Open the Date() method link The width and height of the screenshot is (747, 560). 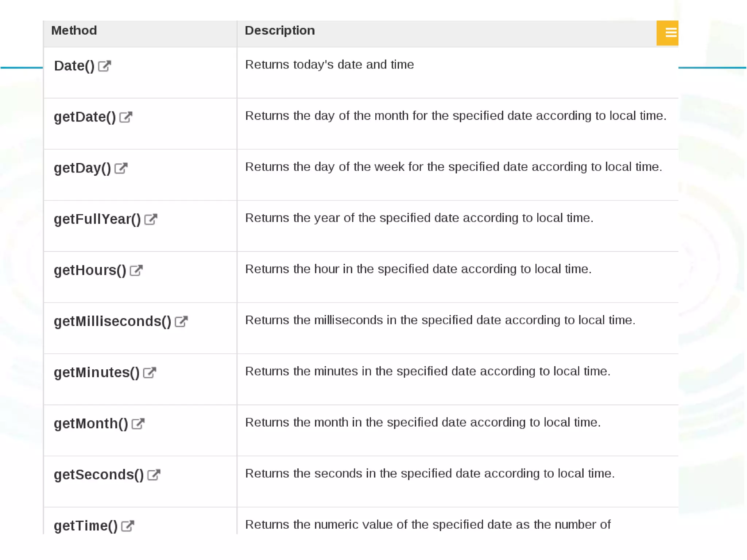click(x=74, y=66)
